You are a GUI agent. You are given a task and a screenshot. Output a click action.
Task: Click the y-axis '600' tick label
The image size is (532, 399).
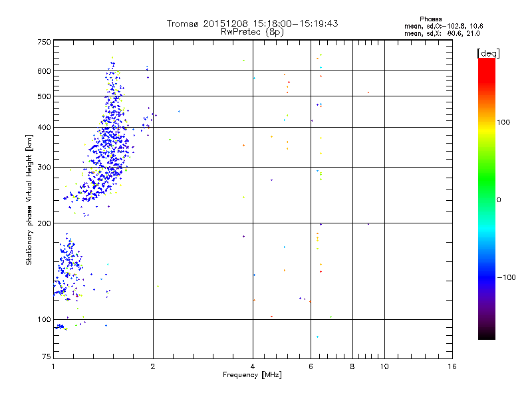tap(44, 71)
